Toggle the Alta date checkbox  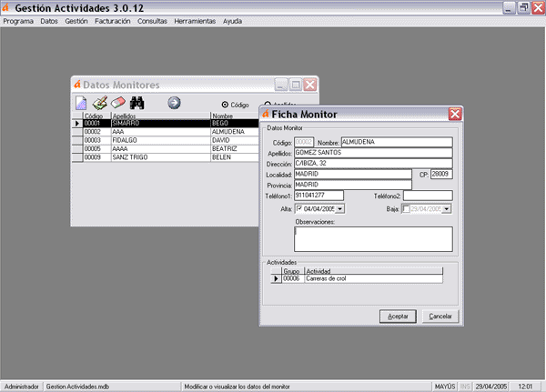point(298,209)
